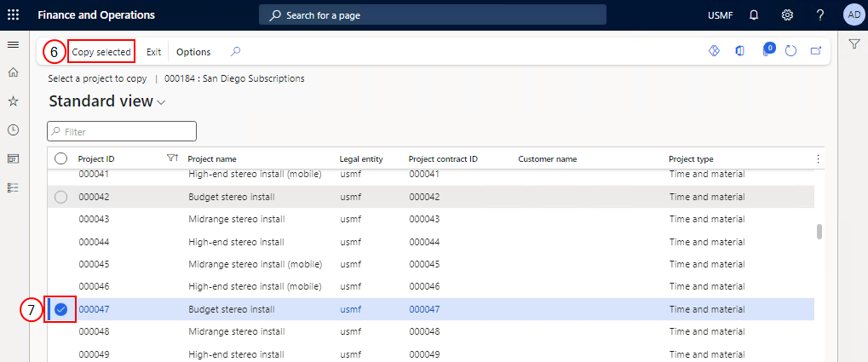Viewport: 868px width, 362px height.
Task: Open the filter pane funnel icon
Action: pyautogui.click(x=854, y=43)
